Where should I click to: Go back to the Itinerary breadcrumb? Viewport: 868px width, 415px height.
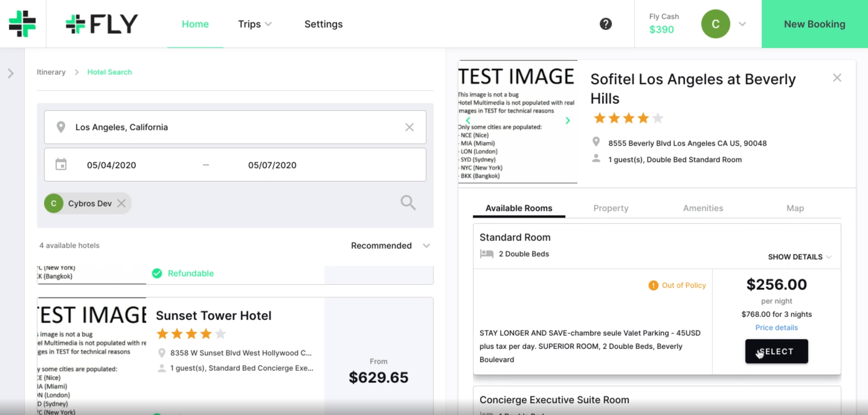point(51,72)
